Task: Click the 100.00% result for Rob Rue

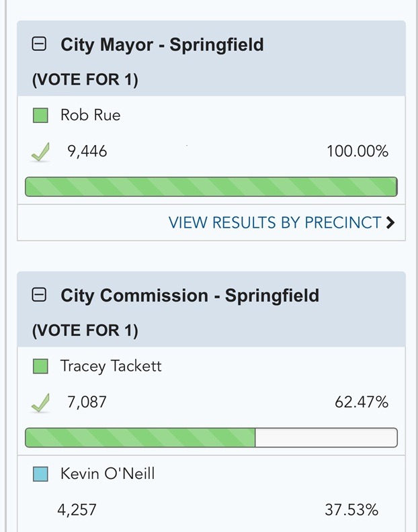Action: point(358,152)
